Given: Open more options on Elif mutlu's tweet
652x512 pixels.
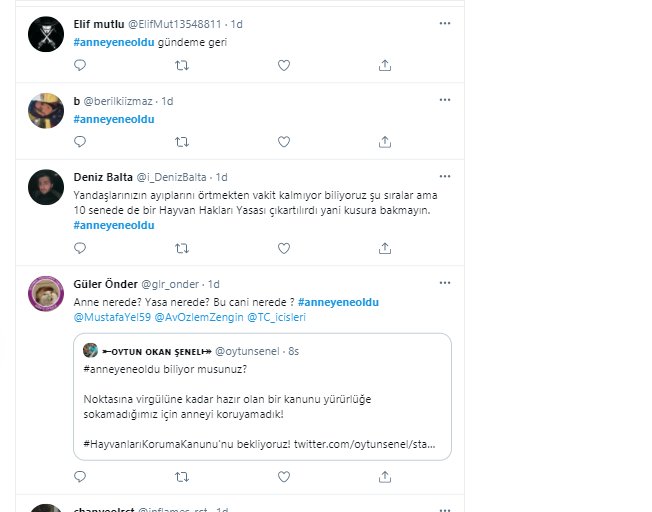Looking at the screenshot, I should tap(445, 23).
